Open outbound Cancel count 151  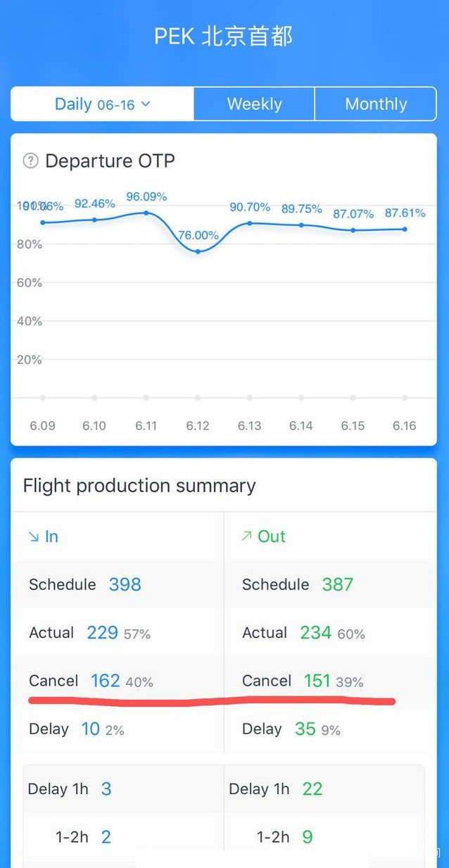[x=317, y=681]
